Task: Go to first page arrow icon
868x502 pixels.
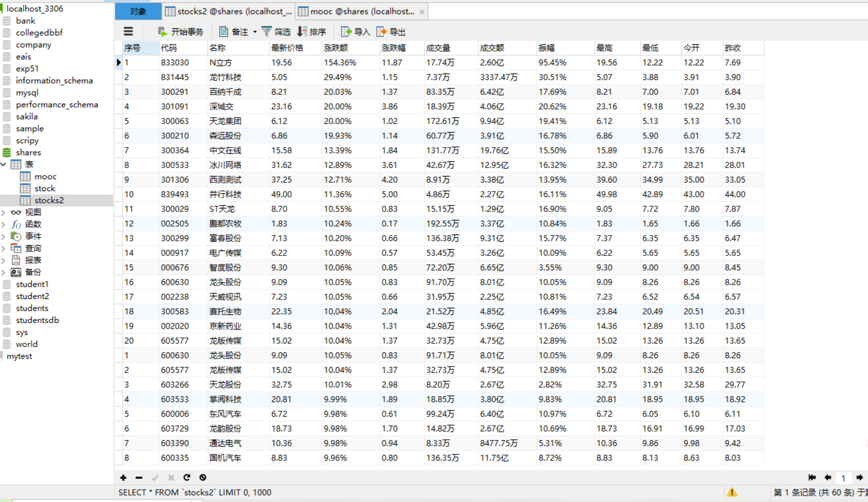Action: point(812,478)
